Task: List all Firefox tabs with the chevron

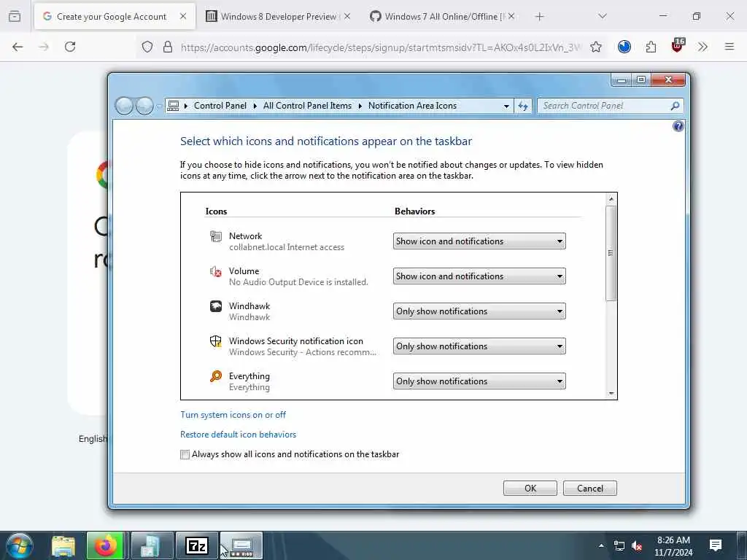Action: coord(603,17)
